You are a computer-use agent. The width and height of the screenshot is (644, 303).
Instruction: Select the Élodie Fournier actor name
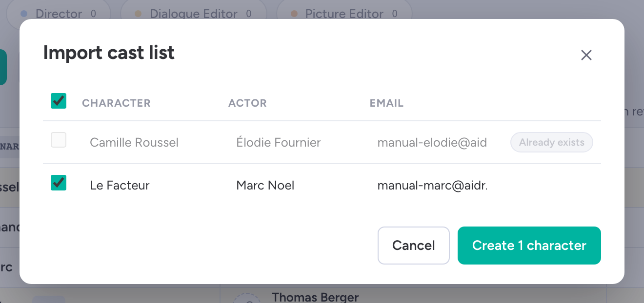pos(279,143)
